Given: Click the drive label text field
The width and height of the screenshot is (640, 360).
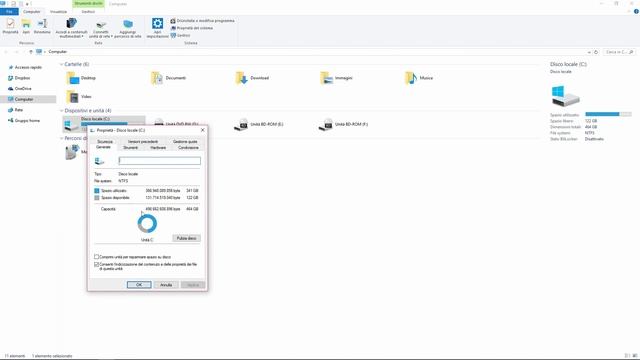Looking at the screenshot, I should tap(160, 161).
